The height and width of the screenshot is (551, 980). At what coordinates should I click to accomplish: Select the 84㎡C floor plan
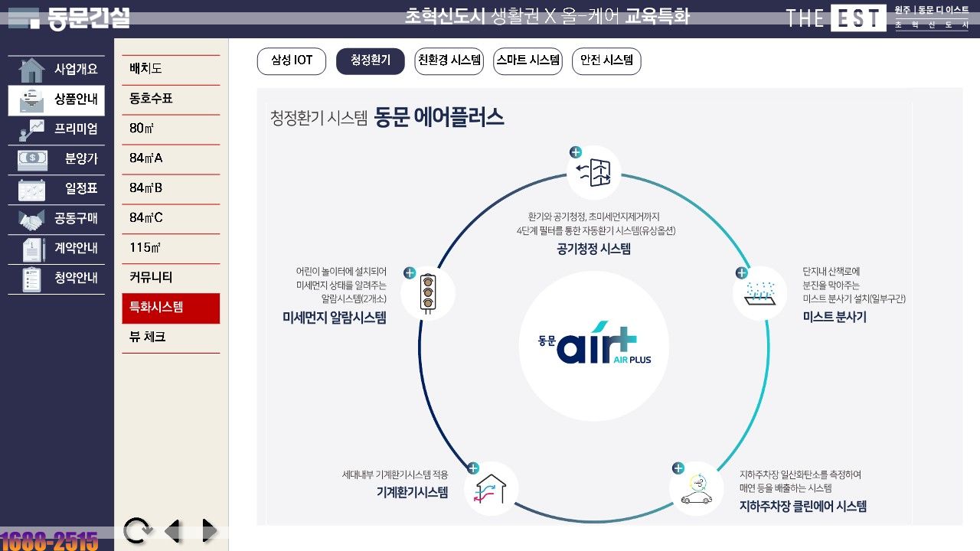(x=171, y=219)
